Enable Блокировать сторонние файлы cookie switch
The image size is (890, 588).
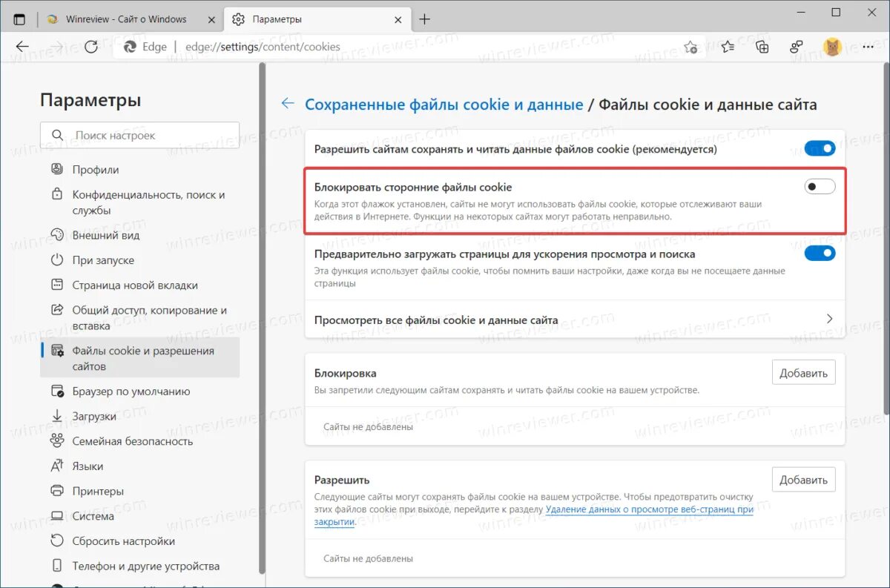point(820,187)
